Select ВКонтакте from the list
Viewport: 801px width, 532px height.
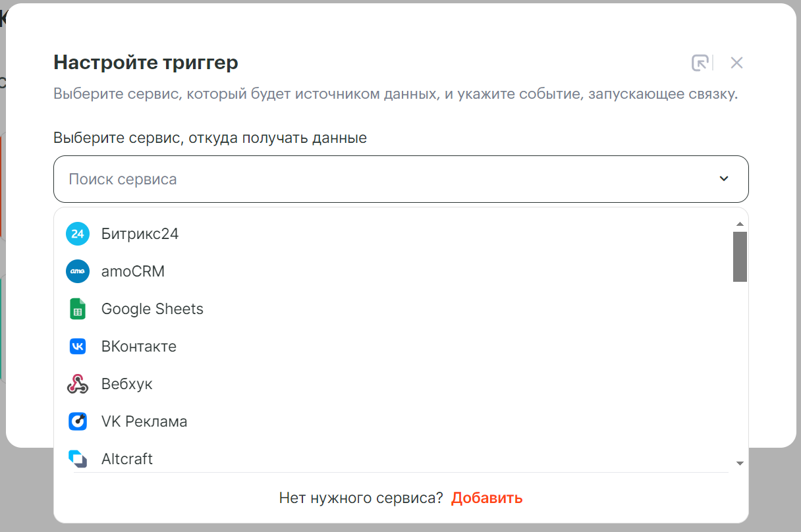(393, 346)
